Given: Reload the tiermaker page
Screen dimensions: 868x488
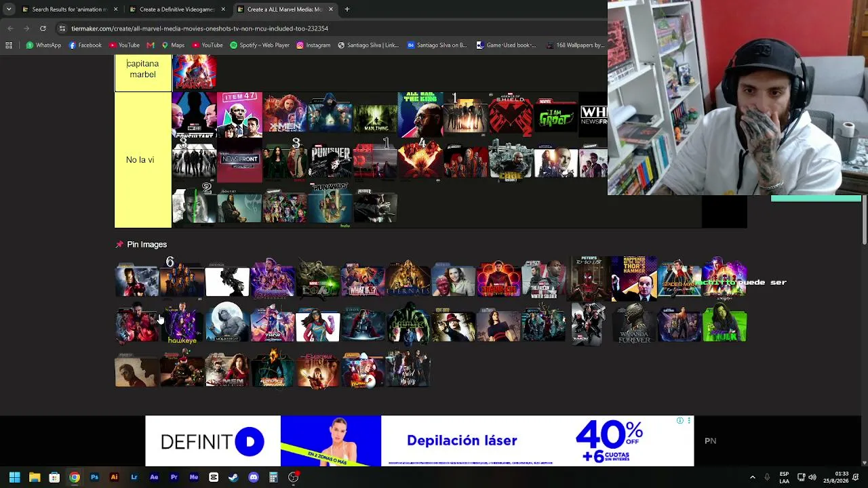Looking at the screenshot, I should [x=43, y=28].
